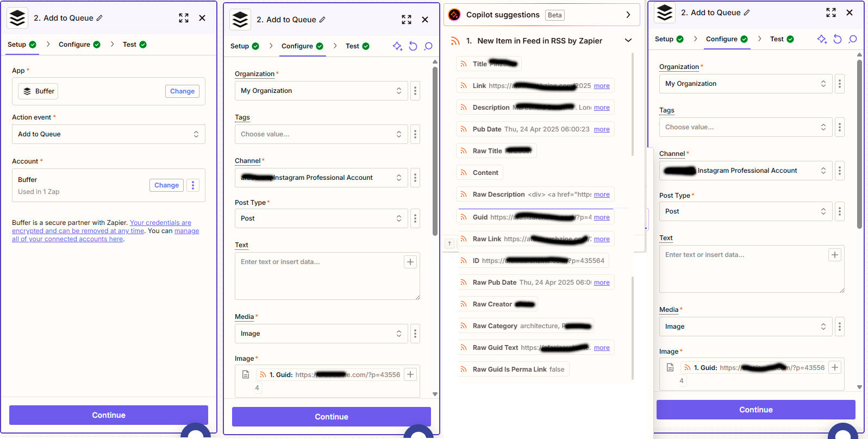This screenshot has width=868, height=439.
Task: Switch to the Test tab in second panel
Action: coord(357,46)
